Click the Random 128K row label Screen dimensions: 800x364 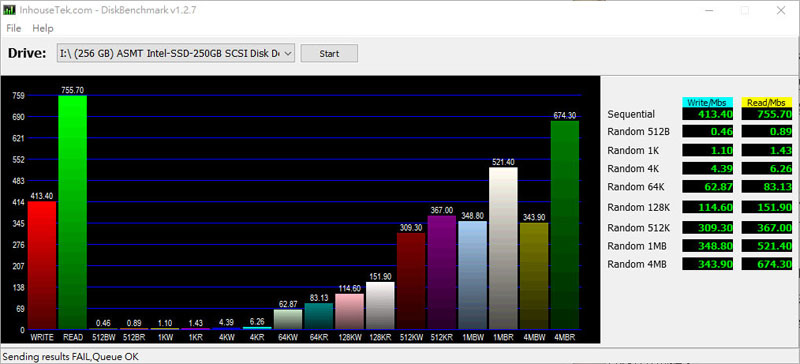(638, 207)
